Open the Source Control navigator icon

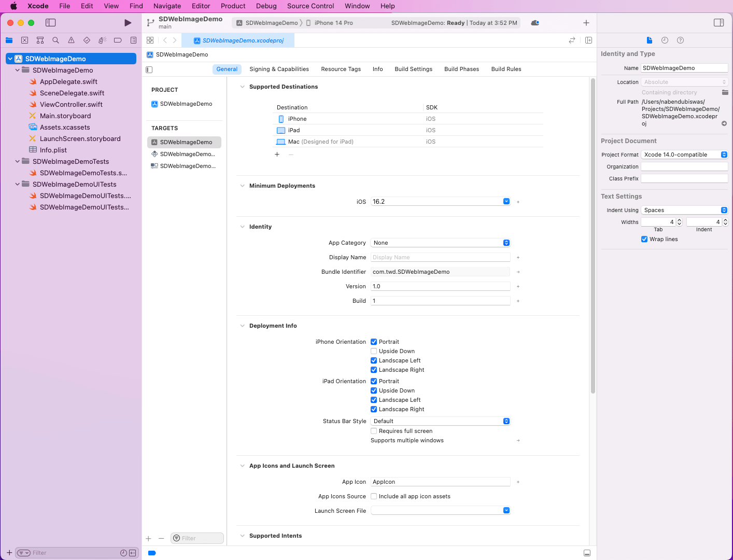[24, 40]
